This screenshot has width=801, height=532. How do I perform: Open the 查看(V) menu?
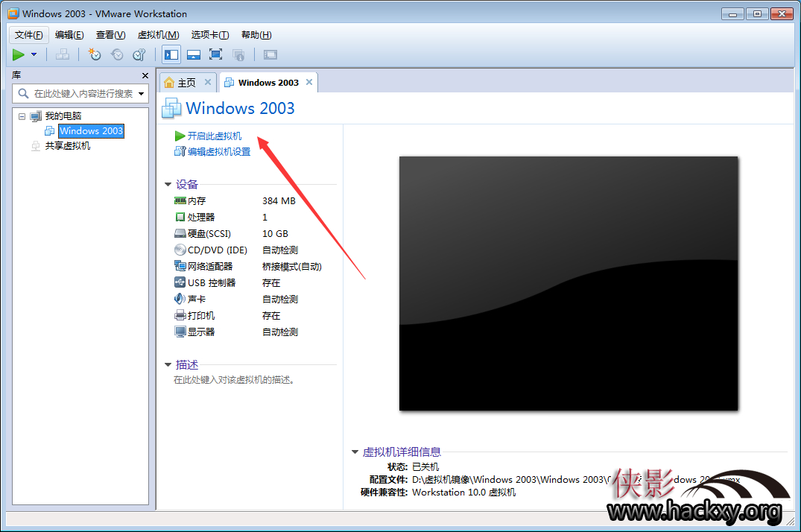pos(110,35)
